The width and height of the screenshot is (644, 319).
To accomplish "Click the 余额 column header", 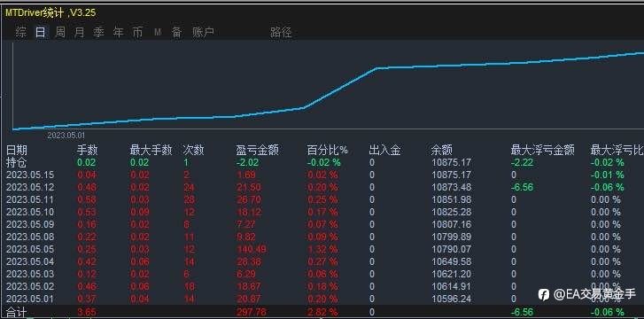I will coord(442,150).
